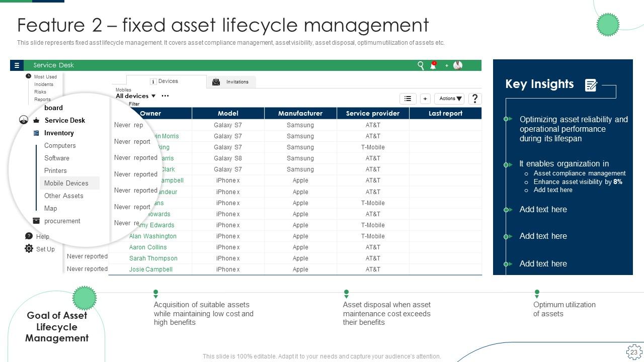This screenshot has width=644, height=362.
Task: Click the plus icon to add a device
Action: 425,99
